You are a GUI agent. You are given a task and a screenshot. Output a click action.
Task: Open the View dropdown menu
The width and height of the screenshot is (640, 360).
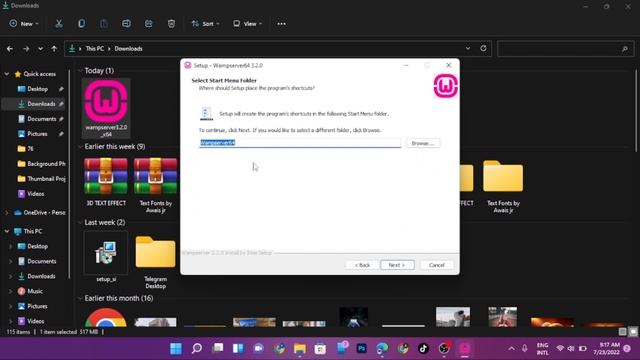[x=247, y=24]
